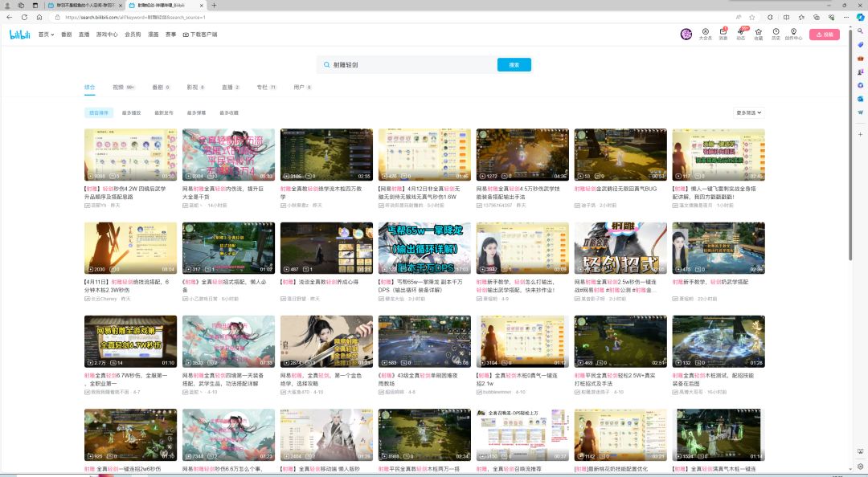Screen dimensions: 868x477
Task: Expand the 首页 dropdown in top nav
Action: click(46, 35)
